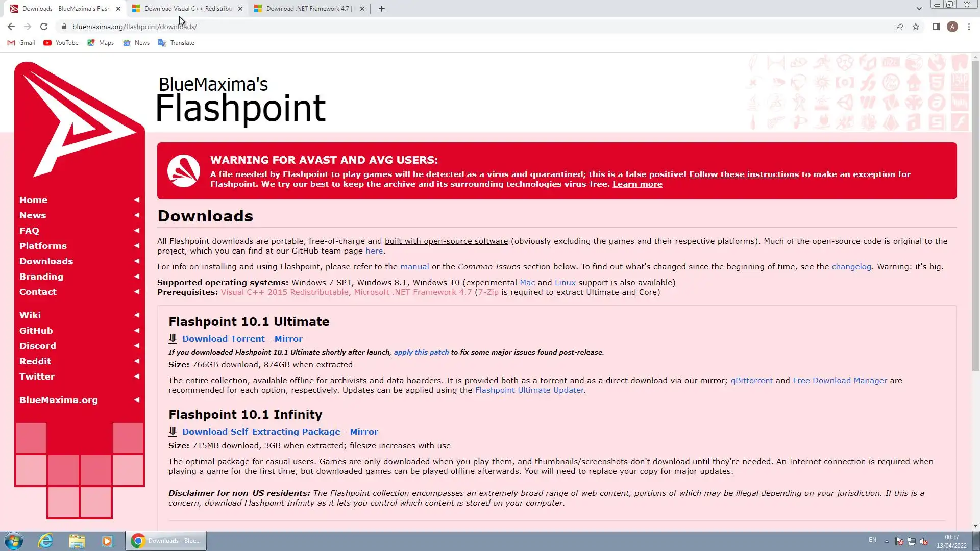Image resolution: width=980 pixels, height=551 pixels.
Task: Bookmark this page with star icon
Action: click(916, 27)
